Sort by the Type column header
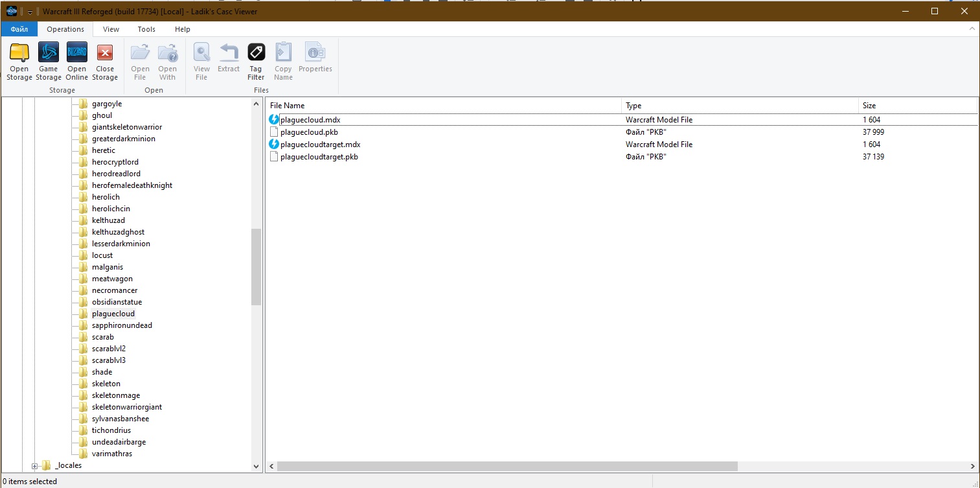This screenshot has width=980, height=488. tap(740, 106)
